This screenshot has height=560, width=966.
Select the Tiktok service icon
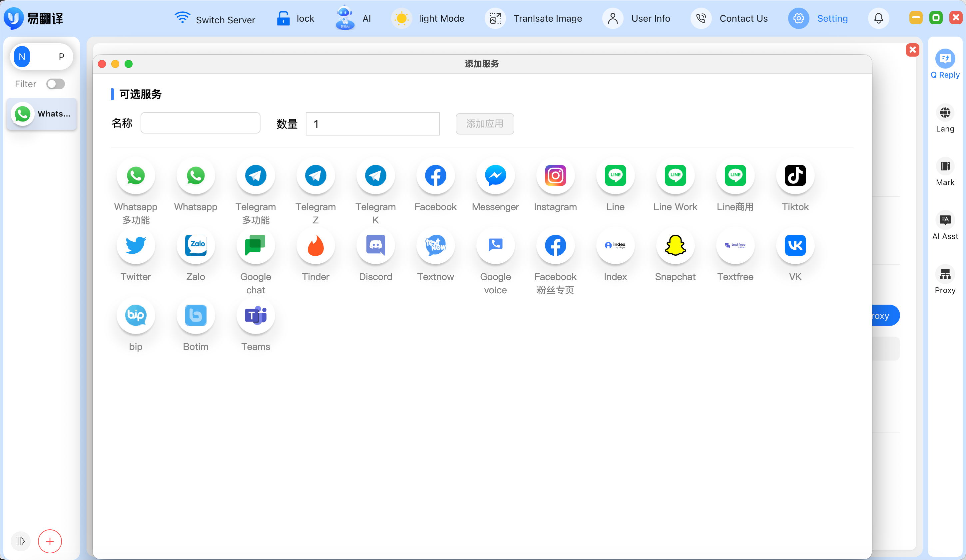(x=795, y=175)
